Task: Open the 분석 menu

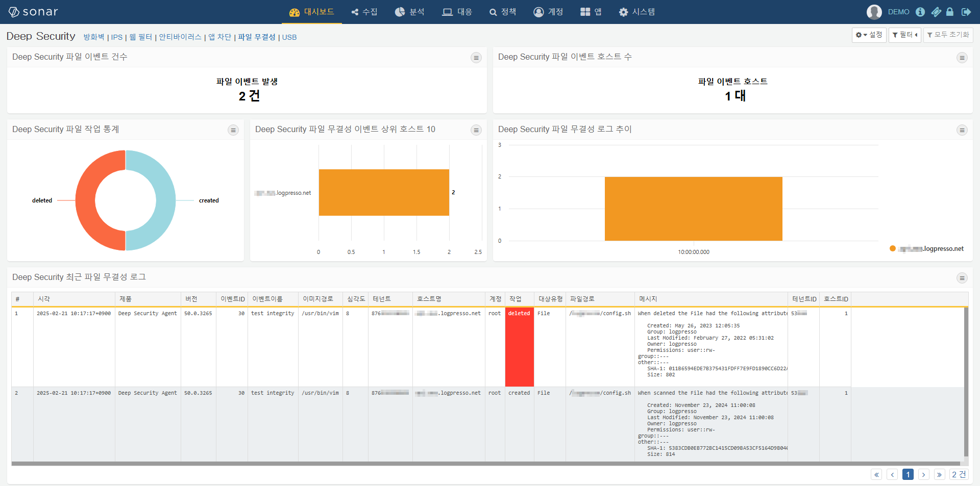Action: [x=410, y=12]
